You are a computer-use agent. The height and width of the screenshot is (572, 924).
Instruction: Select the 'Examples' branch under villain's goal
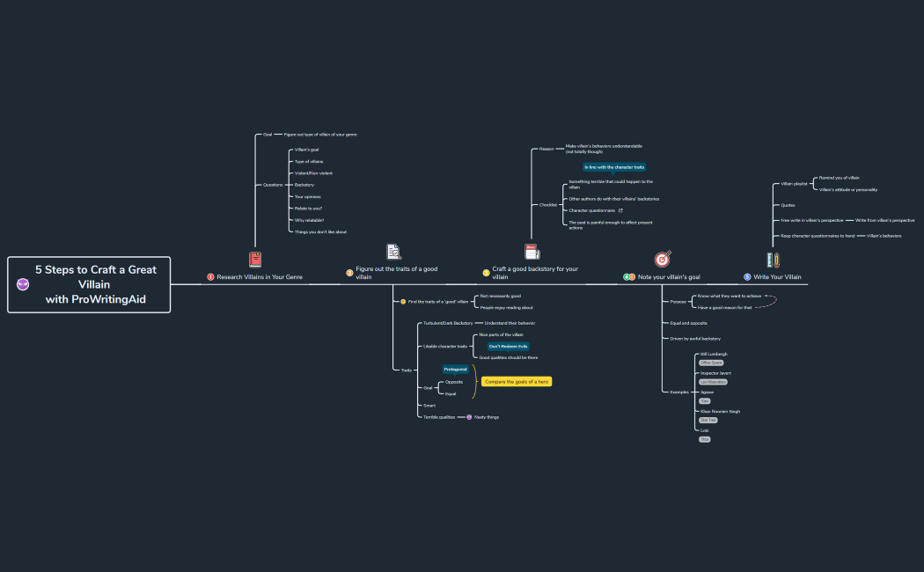(x=679, y=392)
